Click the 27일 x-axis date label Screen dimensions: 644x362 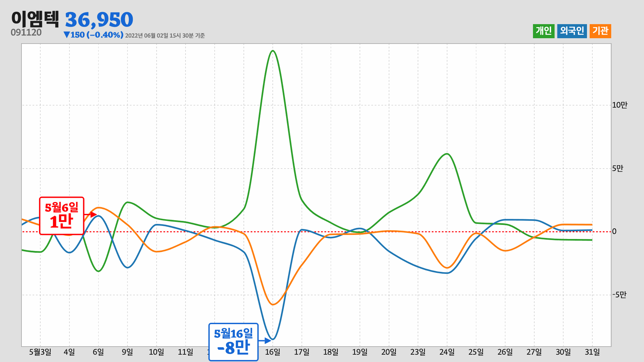click(x=534, y=352)
